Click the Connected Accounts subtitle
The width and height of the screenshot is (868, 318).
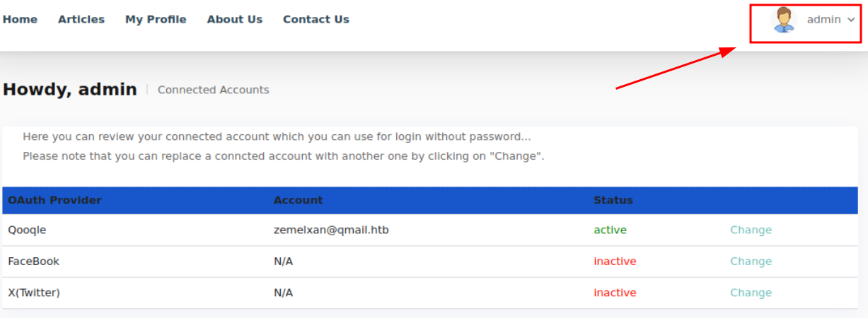coord(213,90)
